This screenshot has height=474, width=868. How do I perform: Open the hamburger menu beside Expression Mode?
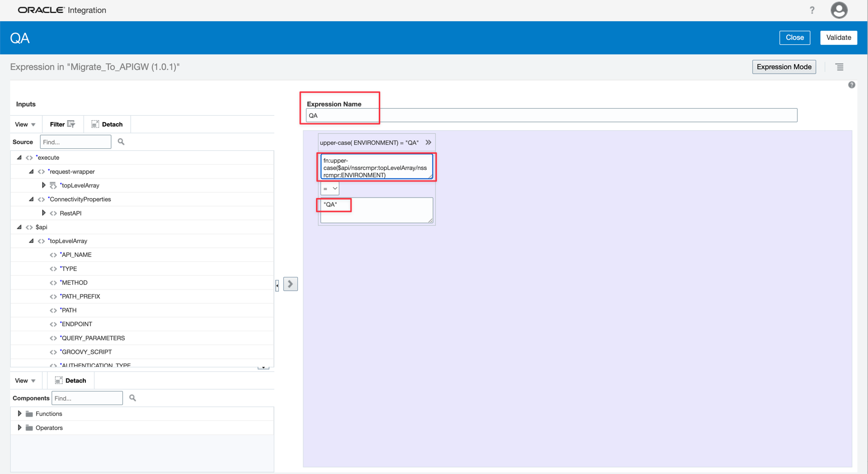pyautogui.click(x=839, y=66)
